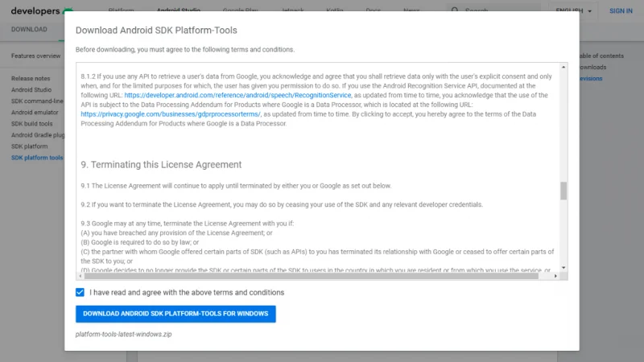Select SDK platform tools in the sidebar

pyautogui.click(x=37, y=158)
